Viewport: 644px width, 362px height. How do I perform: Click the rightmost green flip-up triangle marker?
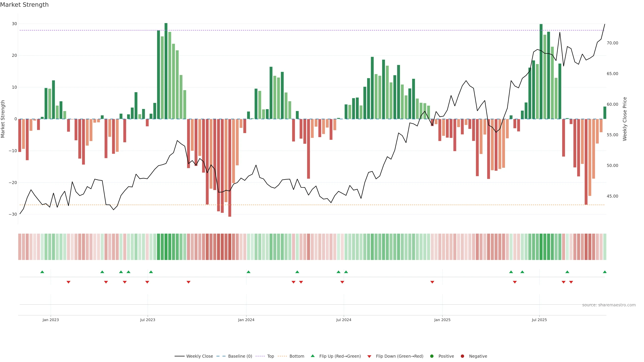click(604, 272)
